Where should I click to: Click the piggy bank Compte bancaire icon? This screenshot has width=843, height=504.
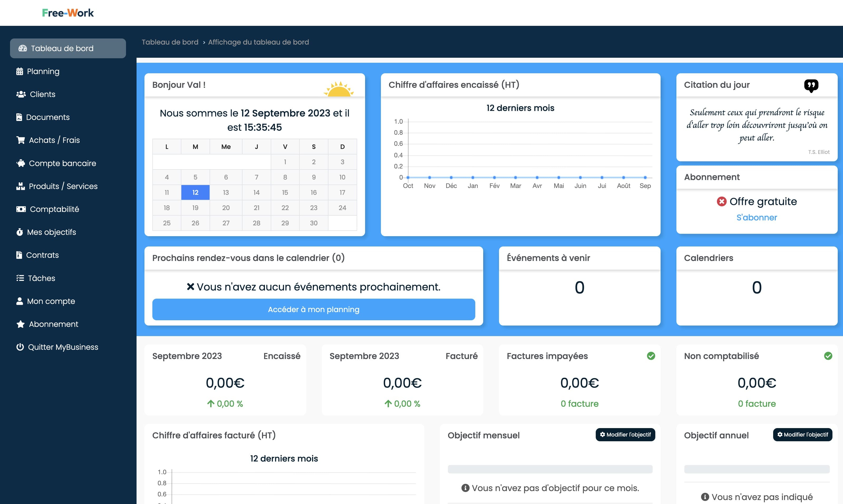pos(21,163)
